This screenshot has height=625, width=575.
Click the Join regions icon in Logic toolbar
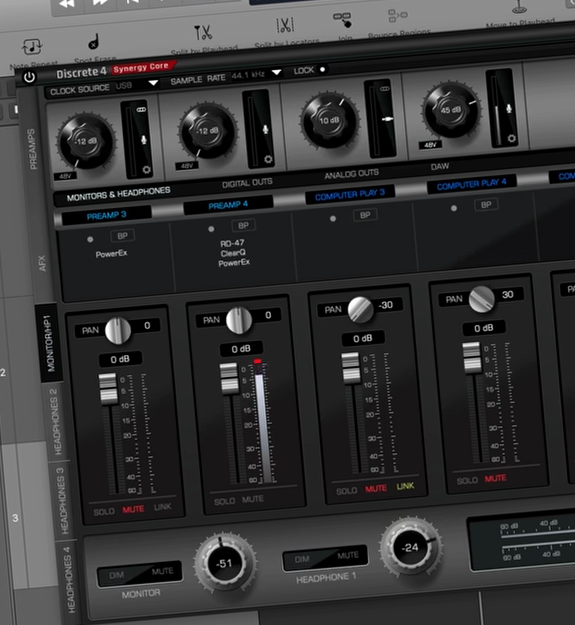(x=342, y=19)
